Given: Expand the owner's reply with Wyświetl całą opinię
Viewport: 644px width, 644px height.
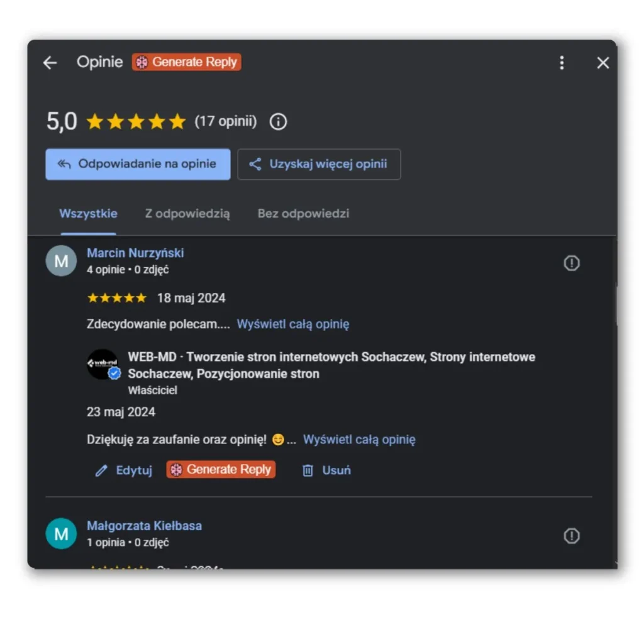Looking at the screenshot, I should [x=359, y=440].
